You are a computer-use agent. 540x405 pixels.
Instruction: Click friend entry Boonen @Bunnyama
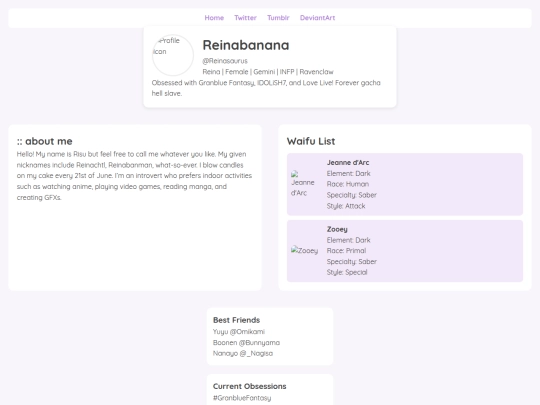pyautogui.click(x=246, y=343)
